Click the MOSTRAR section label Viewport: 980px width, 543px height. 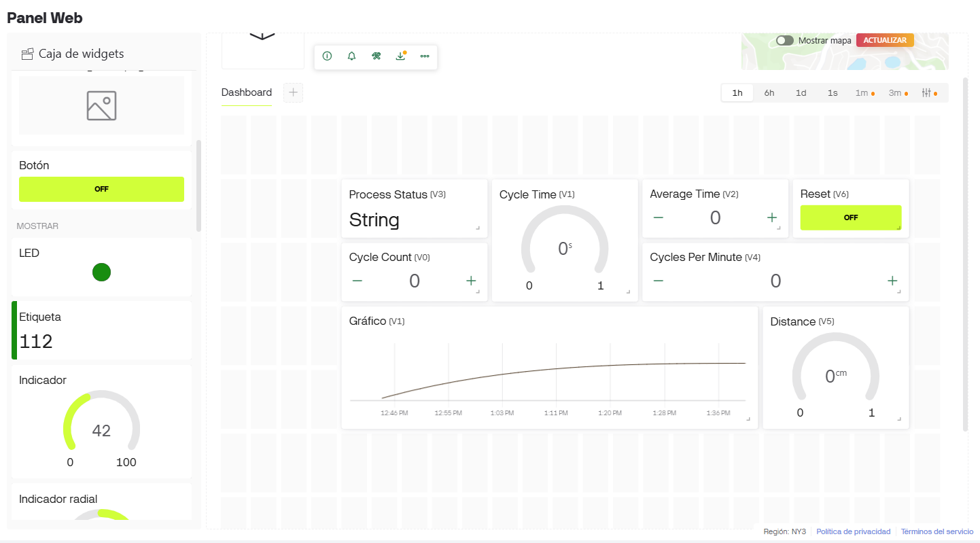(x=37, y=226)
